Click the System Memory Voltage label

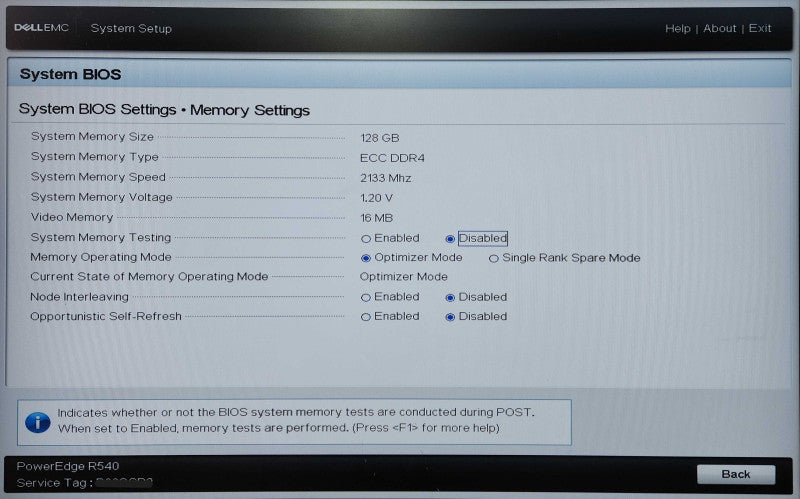pos(102,197)
